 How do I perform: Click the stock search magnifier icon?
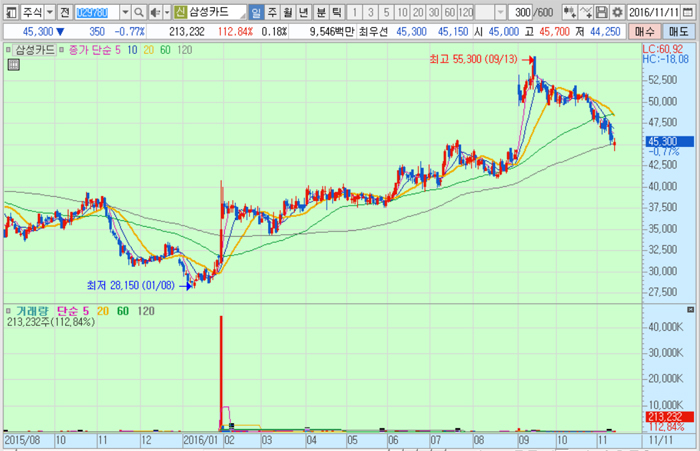pyautogui.click(x=139, y=12)
